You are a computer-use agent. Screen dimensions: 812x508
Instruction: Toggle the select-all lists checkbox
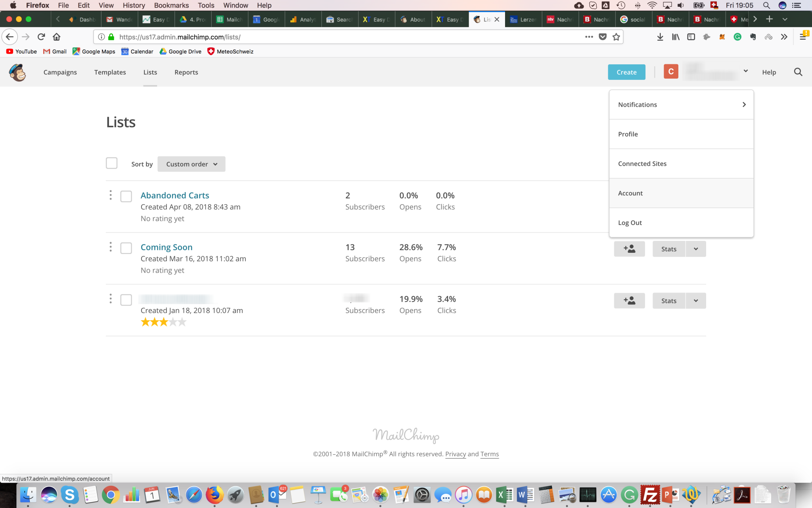coord(112,163)
